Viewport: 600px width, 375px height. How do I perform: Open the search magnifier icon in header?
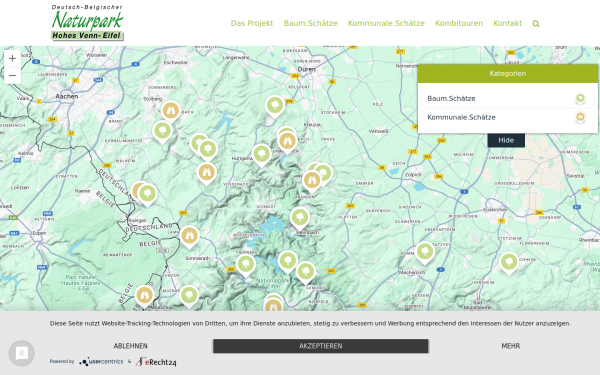pyautogui.click(x=536, y=24)
